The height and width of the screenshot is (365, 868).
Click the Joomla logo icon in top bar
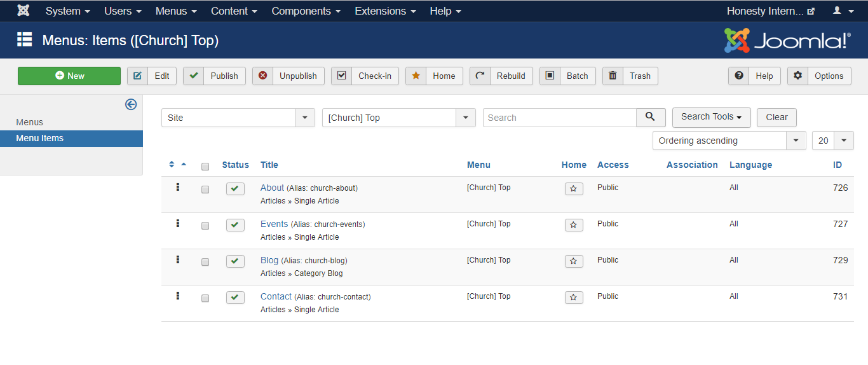(23, 11)
